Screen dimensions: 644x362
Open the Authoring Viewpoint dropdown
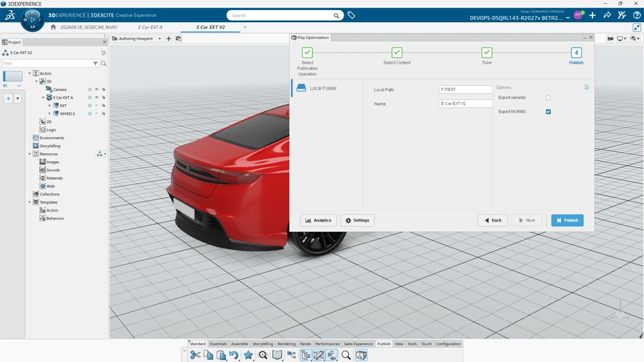pyautogui.click(x=160, y=39)
